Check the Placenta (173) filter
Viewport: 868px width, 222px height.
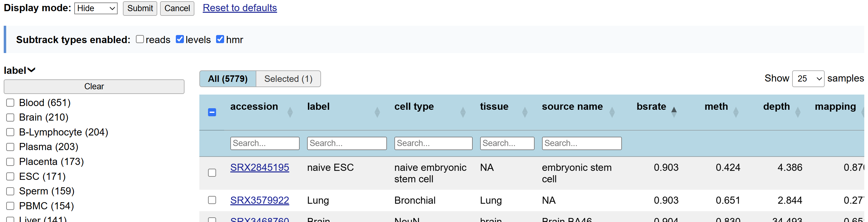[11, 162]
